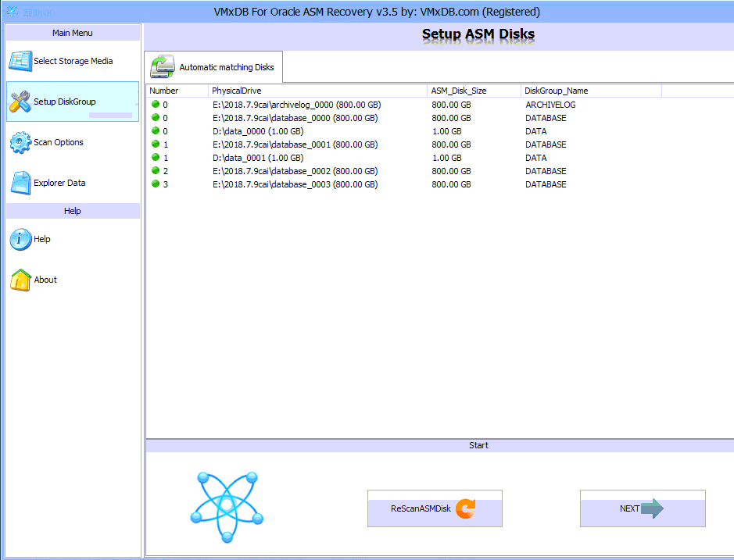This screenshot has height=560, width=734.
Task: Click green status dot for database_0001
Action: (156, 144)
